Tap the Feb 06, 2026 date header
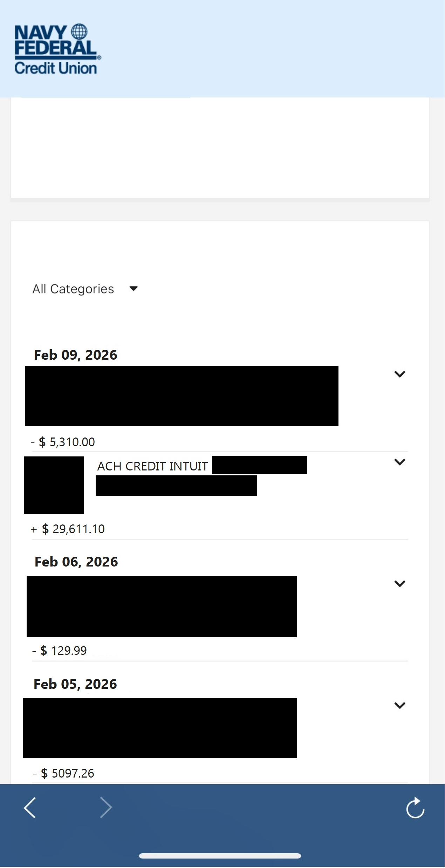Viewport: 445px width, 868px height. [76, 562]
